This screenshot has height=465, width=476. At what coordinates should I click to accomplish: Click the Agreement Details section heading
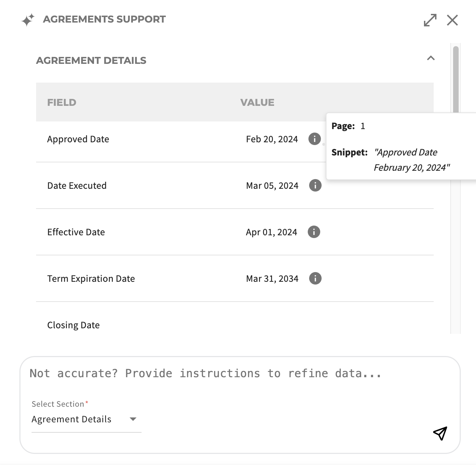tap(91, 60)
